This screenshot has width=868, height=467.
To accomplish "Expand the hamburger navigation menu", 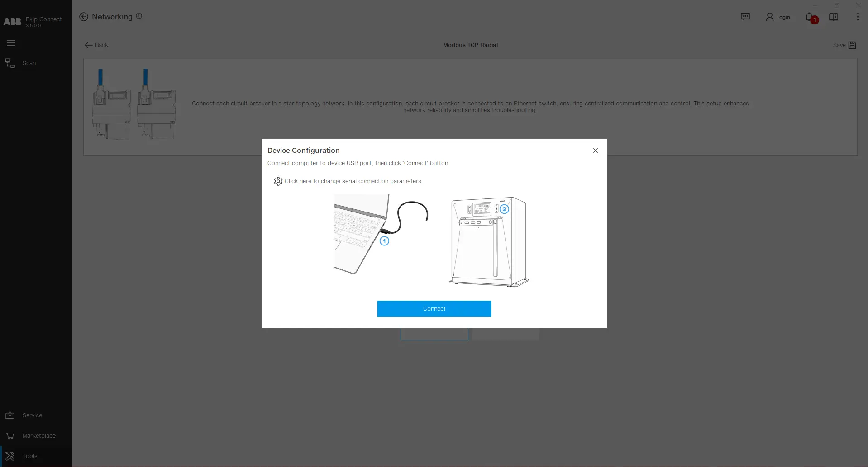I will click(x=11, y=42).
